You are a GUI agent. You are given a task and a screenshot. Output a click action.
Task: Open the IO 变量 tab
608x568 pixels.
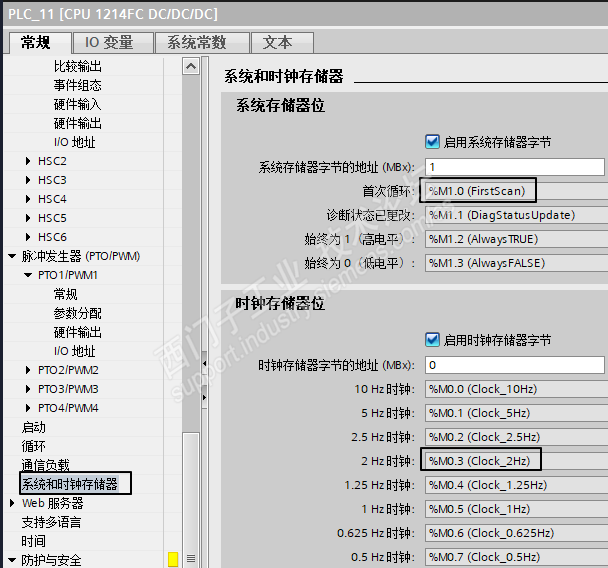click(x=113, y=42)
